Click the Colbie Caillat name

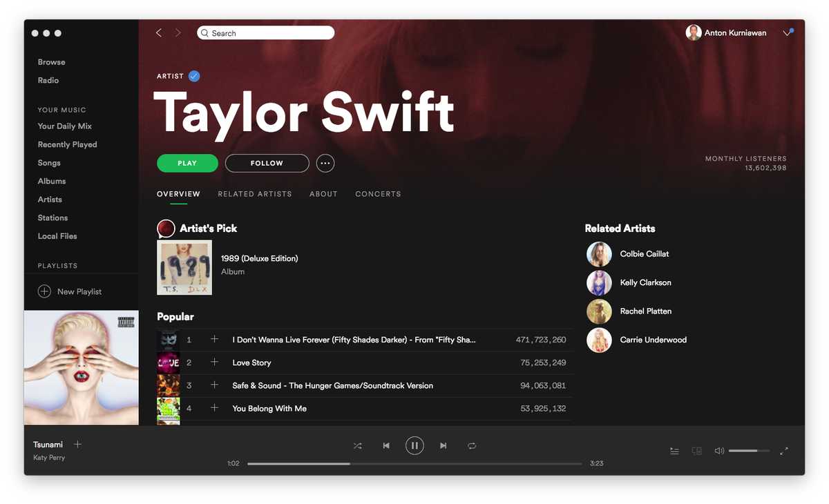coord(645,254)
